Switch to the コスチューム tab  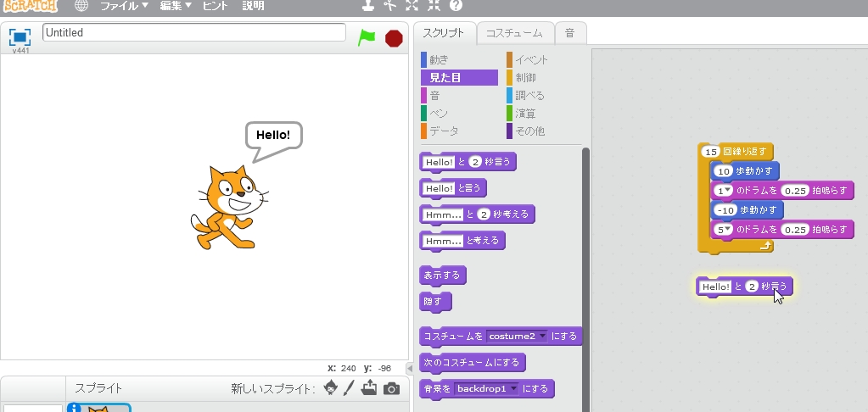coord(515,32)
